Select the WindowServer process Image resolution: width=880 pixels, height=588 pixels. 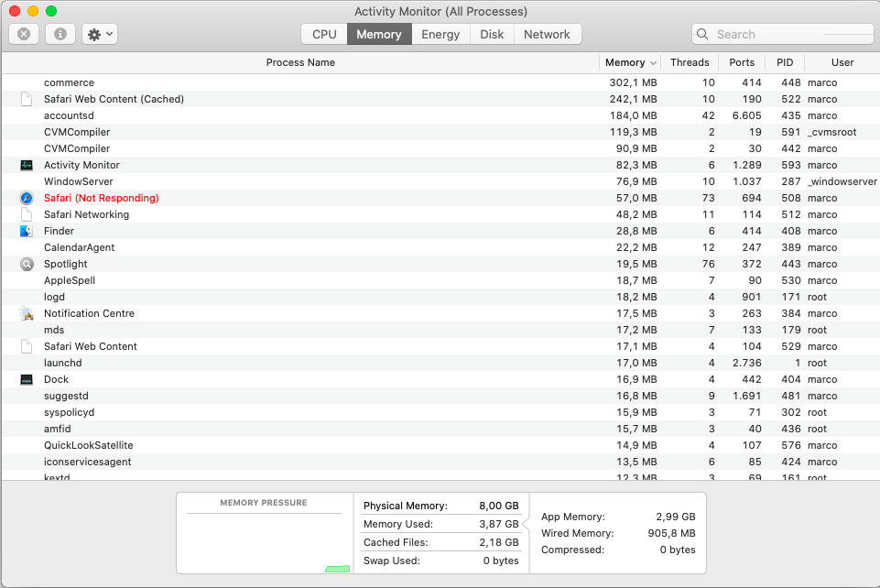[x=440, y=181]
